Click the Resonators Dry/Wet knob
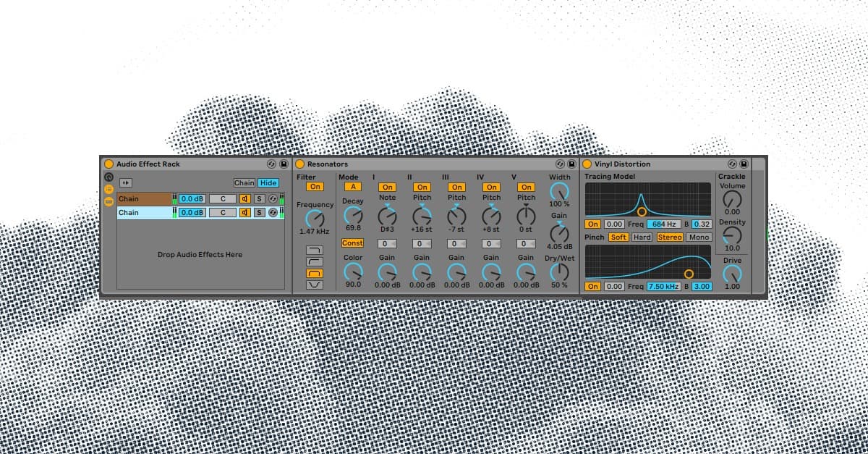The image size is (868, 454). coord(559,272)
